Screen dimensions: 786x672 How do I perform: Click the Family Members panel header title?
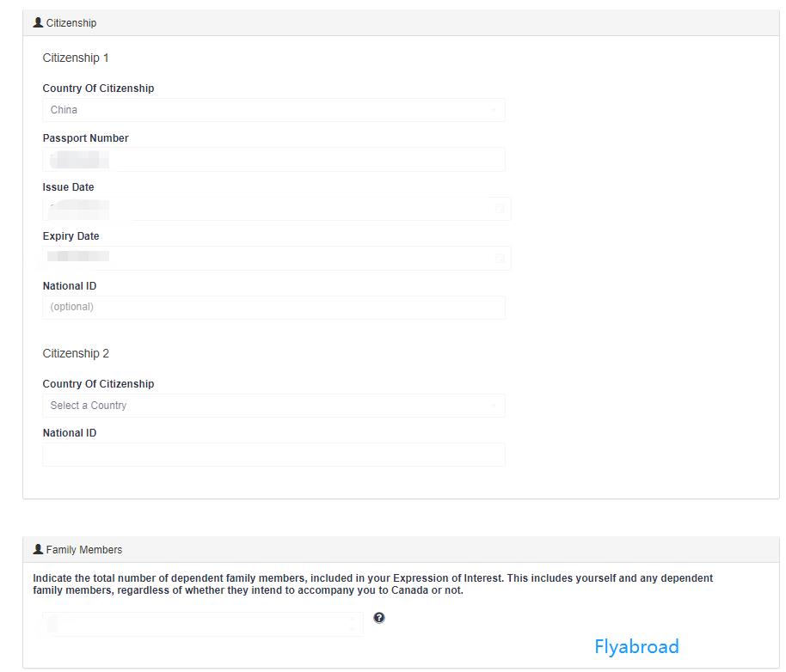point(84,550)
